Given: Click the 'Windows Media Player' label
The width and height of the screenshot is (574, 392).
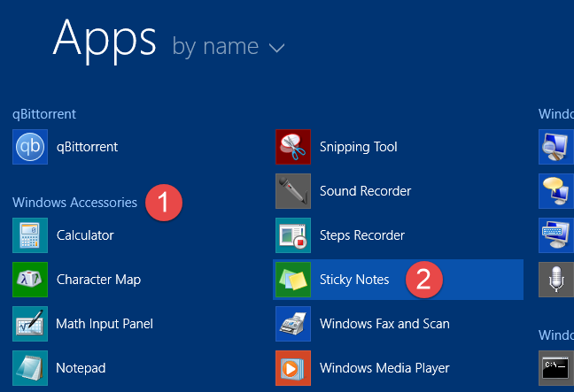Looking at the screenshot, I should (384, 369).
